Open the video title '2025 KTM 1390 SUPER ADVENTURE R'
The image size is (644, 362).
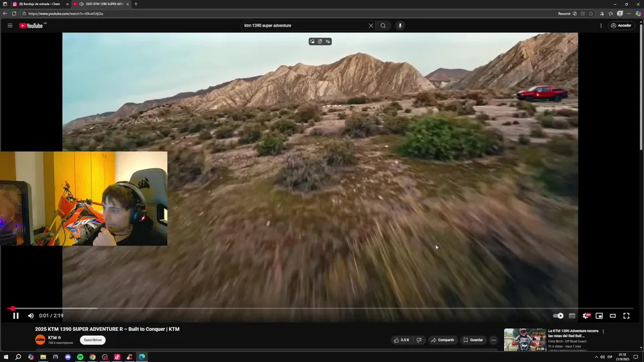107,329
